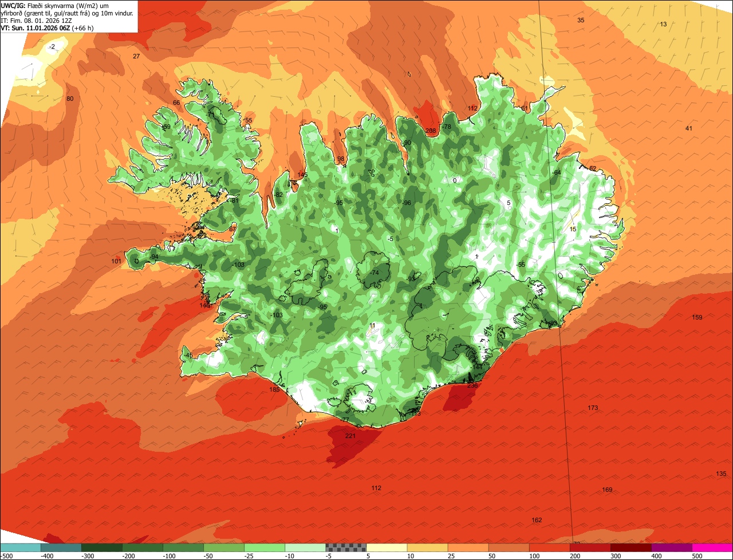This screenshot has height=560, width=733.
Task: Click the value 11 in south-central Iceland
Action: coord(372,325)
